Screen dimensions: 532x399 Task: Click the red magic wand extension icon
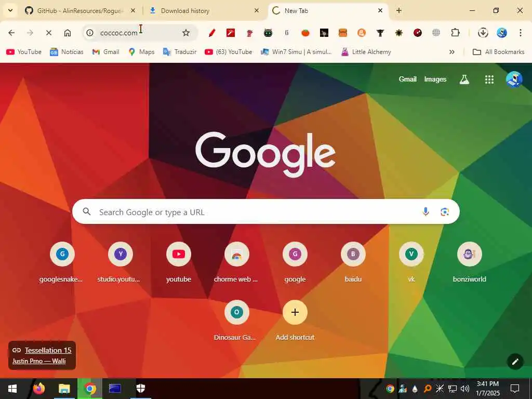pyautogui.click(x=231, y=33)
